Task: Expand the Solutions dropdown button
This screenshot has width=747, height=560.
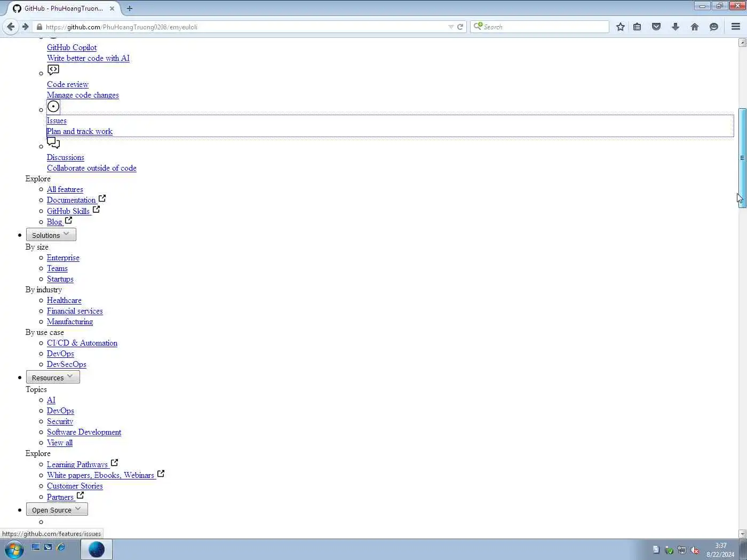Action: (51, 235)
